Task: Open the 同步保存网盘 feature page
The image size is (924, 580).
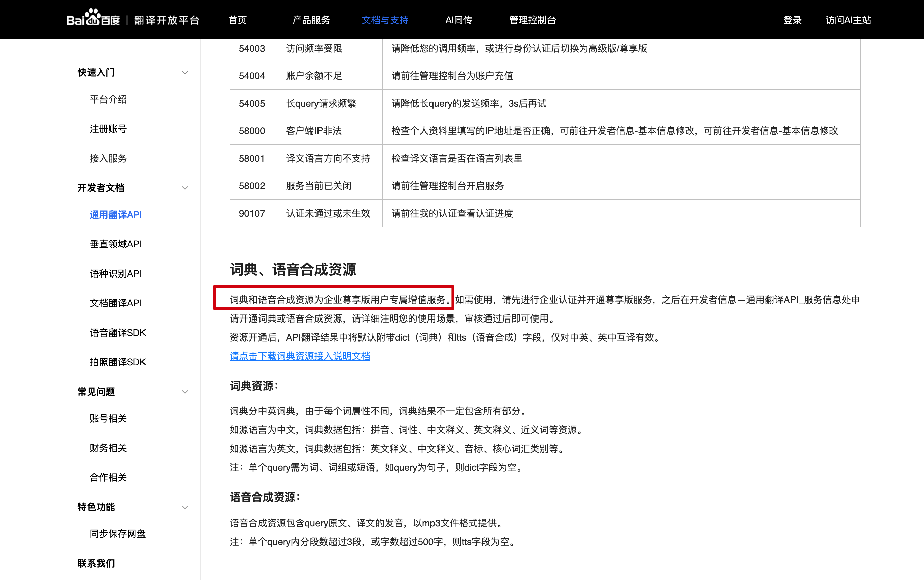Action: point(117,534)
